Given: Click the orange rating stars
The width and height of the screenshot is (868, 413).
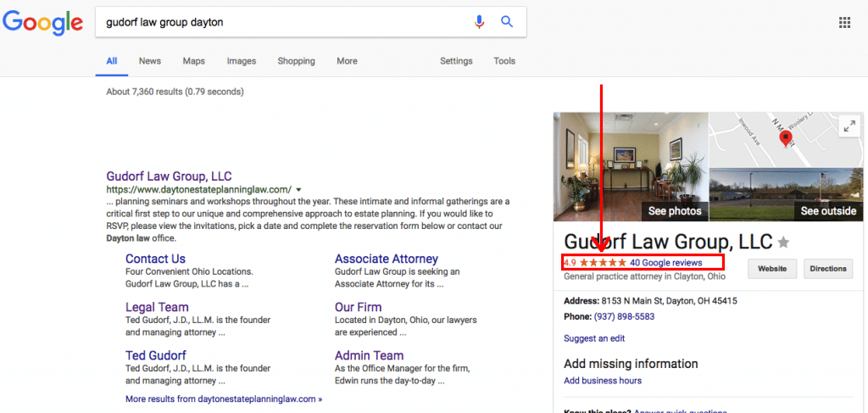Looking at the screenshot, I should pyautogui.click(x=604, y=263).
